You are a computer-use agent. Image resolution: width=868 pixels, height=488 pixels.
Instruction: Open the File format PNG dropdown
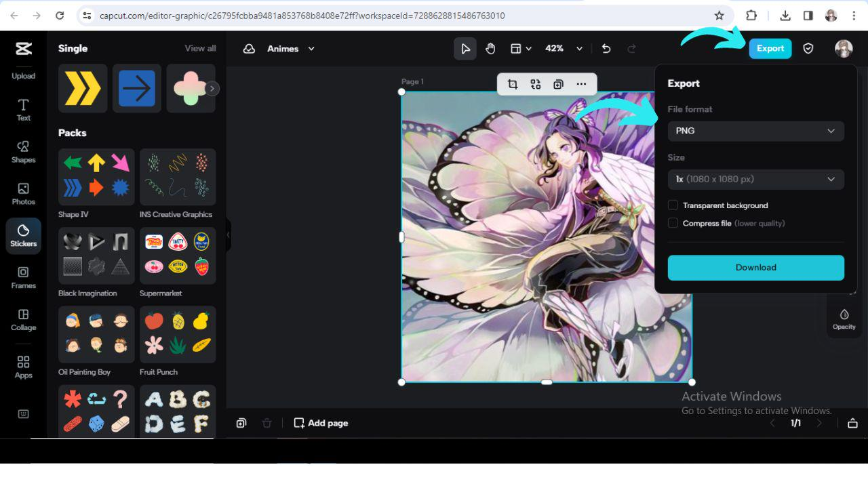point(756,131)
